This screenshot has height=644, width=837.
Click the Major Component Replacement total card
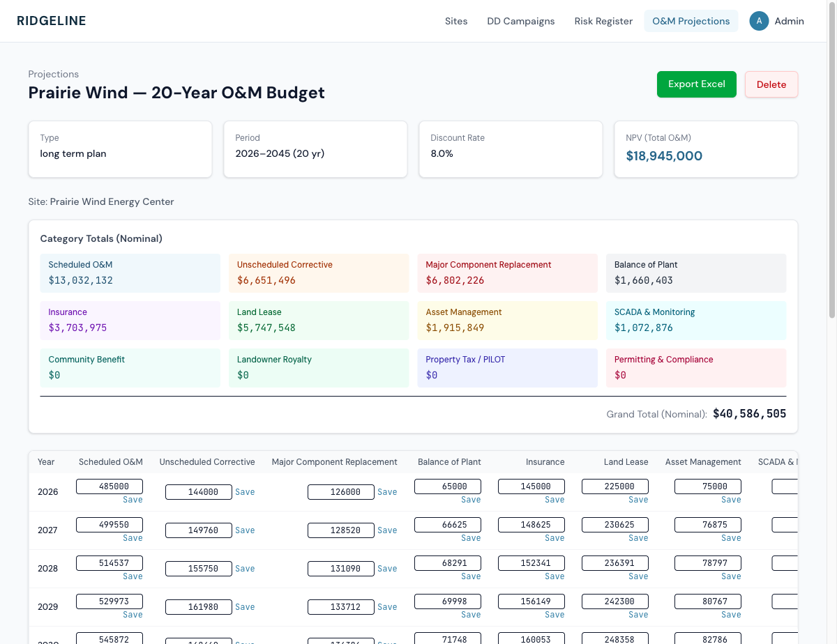[x=507, y=273]
